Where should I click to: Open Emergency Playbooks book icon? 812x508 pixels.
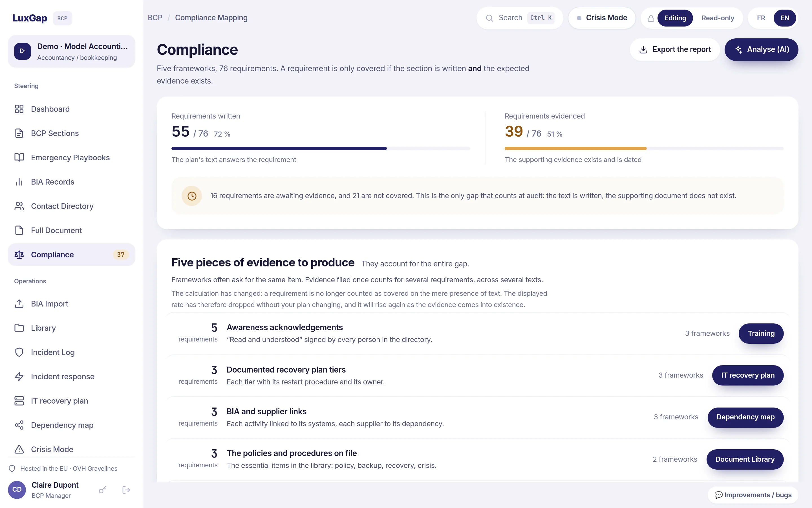19,157
